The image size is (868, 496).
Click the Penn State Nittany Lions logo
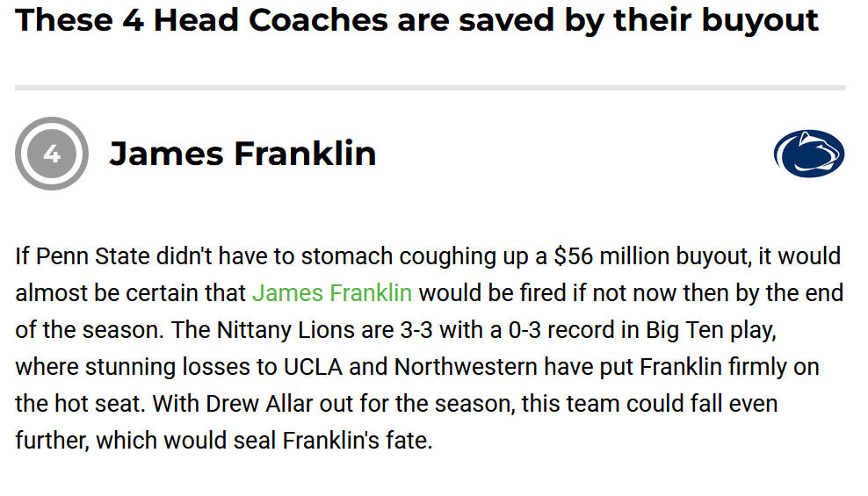click(808, 154)
